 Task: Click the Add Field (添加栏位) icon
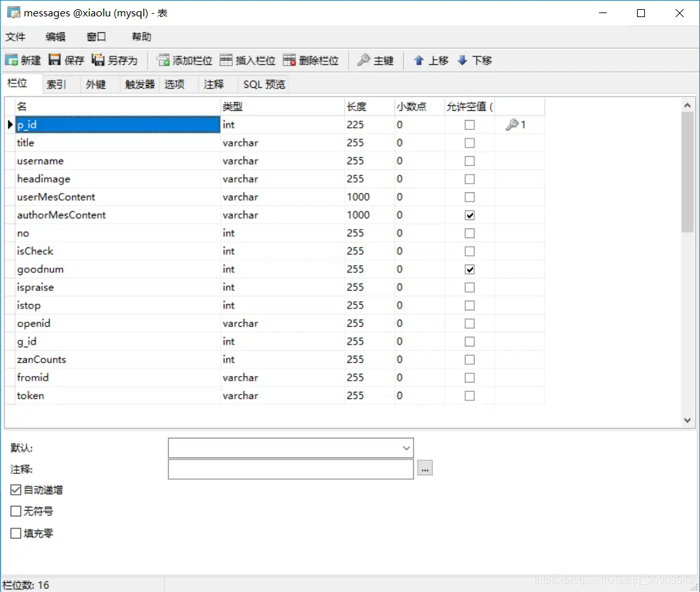[x=163, y=60]
